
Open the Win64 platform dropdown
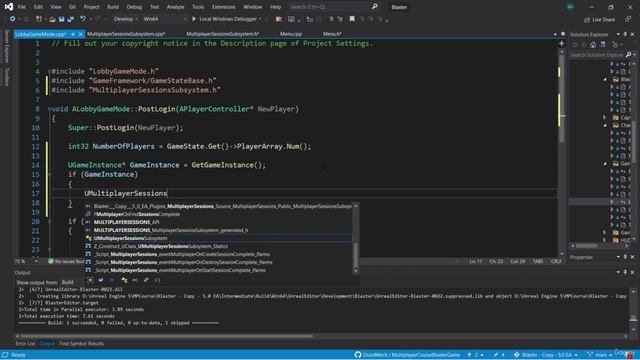click(x=164, y=19)
